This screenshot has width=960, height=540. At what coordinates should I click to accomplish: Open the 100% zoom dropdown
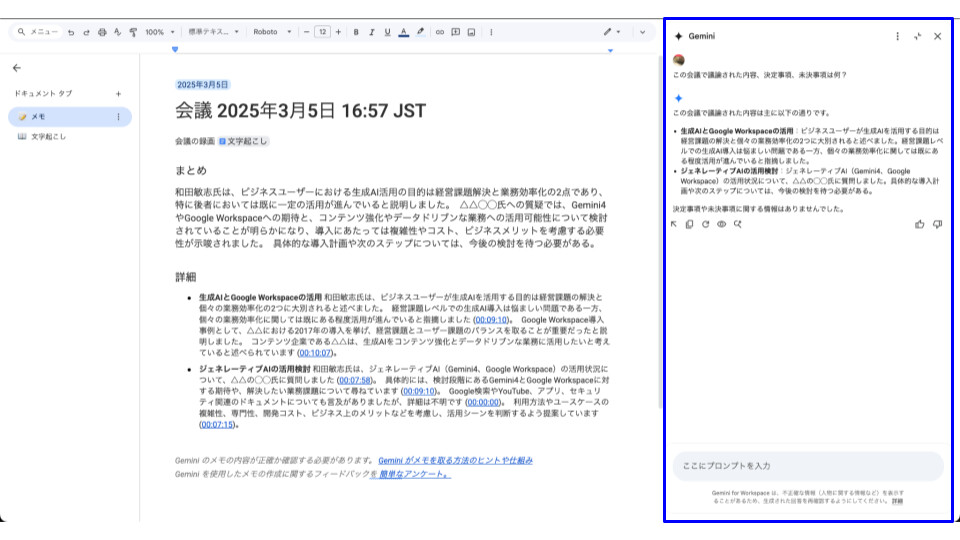tap(159, 32)
